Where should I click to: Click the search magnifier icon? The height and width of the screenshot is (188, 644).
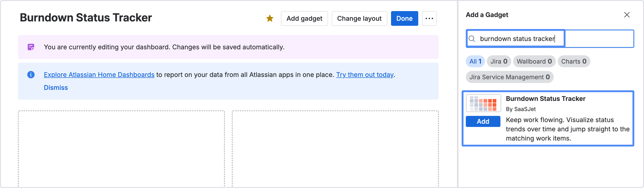(472, 39)
